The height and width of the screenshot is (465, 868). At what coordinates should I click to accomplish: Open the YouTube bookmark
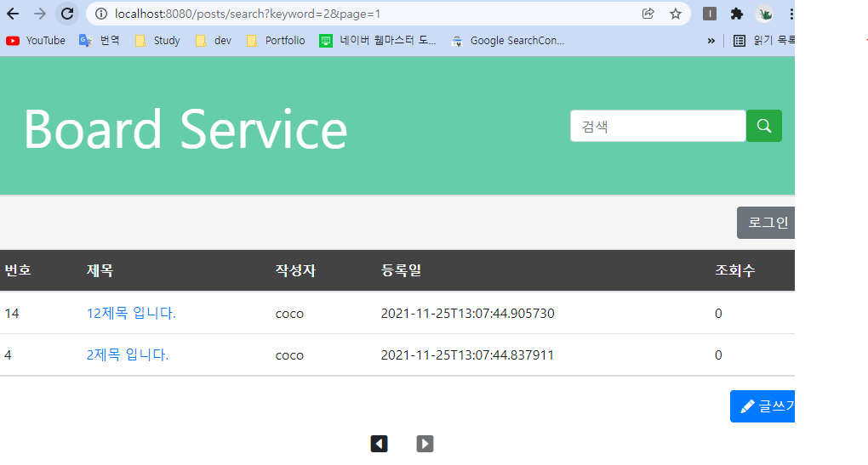pyautogui.click(x=36, y=40)
